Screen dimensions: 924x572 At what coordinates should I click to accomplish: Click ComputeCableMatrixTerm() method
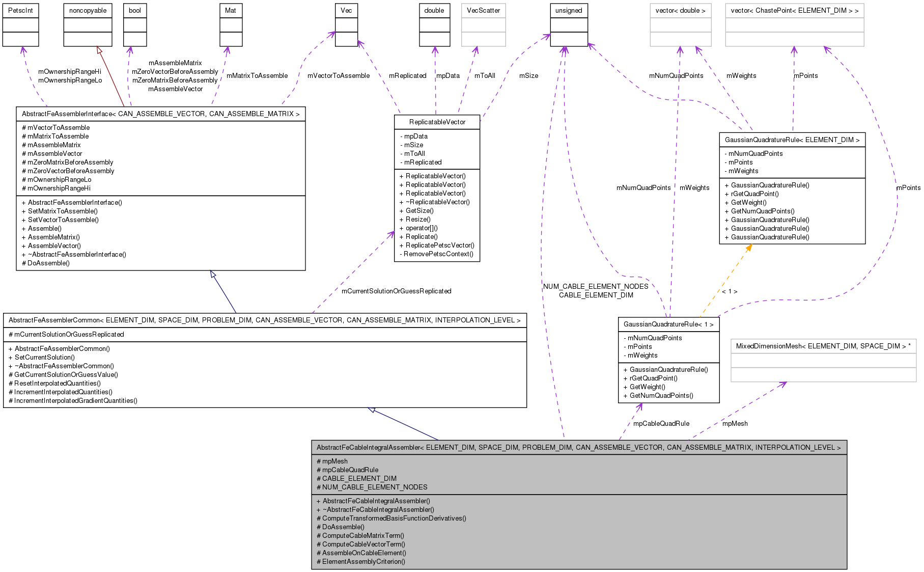pyautogui.click(x=360, y=536)
